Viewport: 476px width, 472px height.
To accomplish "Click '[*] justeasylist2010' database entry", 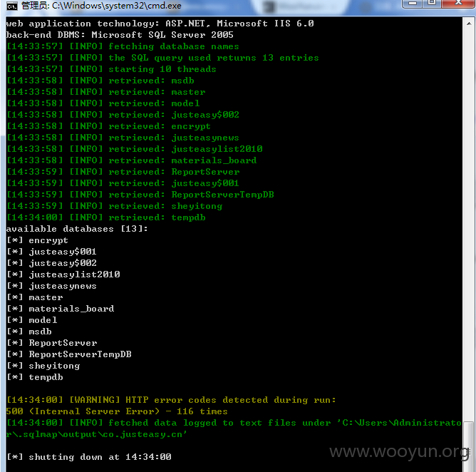I will coord(63,275).
